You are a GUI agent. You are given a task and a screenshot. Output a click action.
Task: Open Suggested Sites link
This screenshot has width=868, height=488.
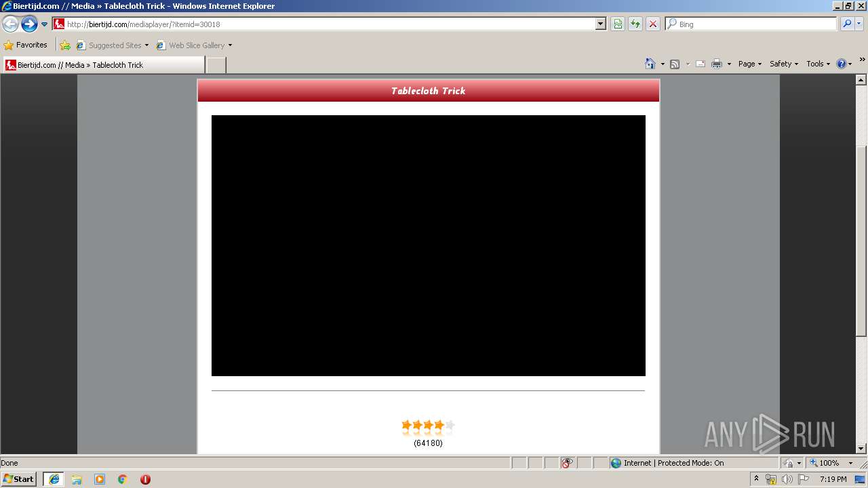108,45
